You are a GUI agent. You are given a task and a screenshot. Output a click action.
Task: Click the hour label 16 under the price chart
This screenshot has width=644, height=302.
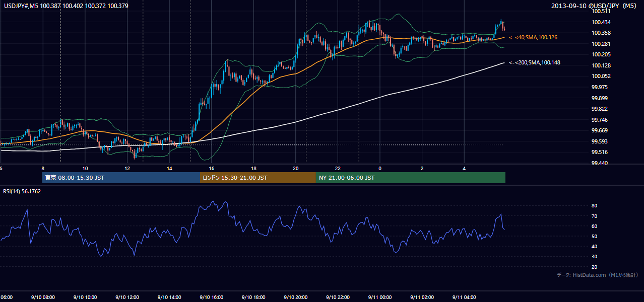[212, 168]
